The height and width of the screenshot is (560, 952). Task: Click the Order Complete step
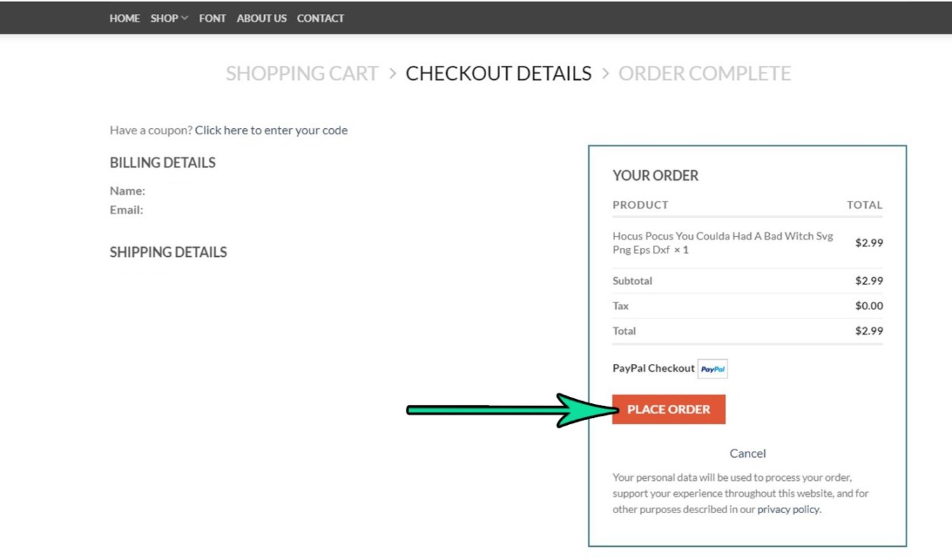(704, 73)
